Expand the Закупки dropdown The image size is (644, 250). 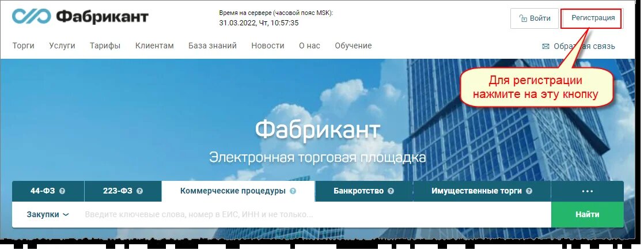48,214
